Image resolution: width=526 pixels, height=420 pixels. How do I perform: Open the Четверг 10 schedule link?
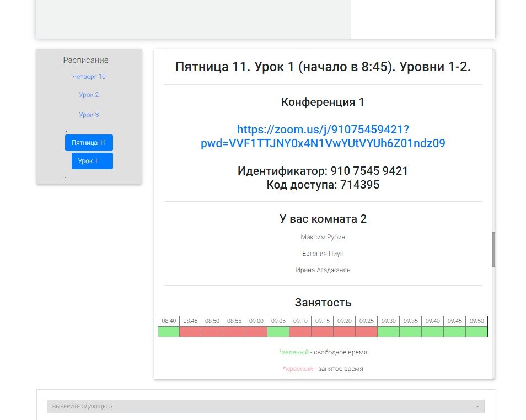89,77
